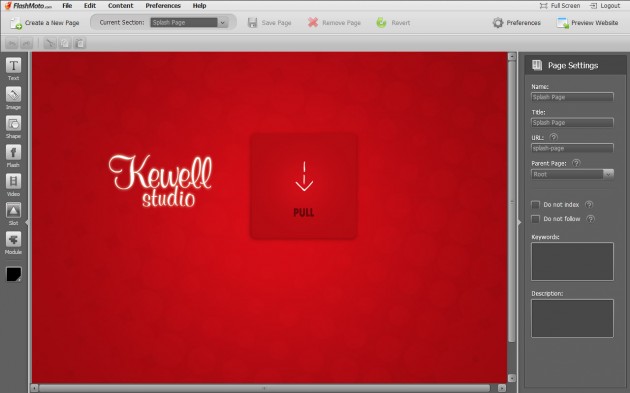
Task: Enable the Do not follow checkbox
Action: 535,219
